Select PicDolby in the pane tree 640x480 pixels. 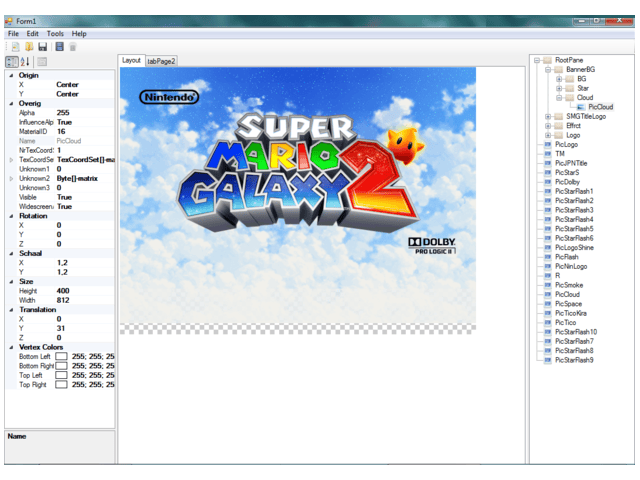pos(567,182)
